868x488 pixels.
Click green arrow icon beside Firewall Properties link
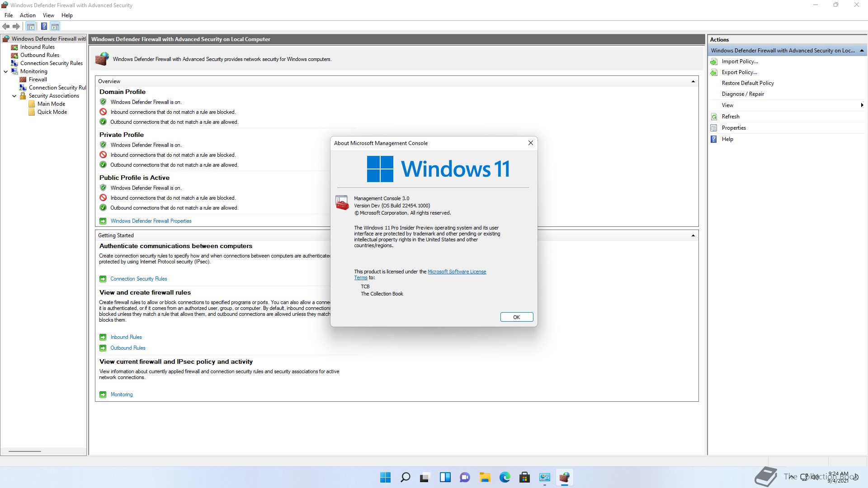[x=103, y=221]
